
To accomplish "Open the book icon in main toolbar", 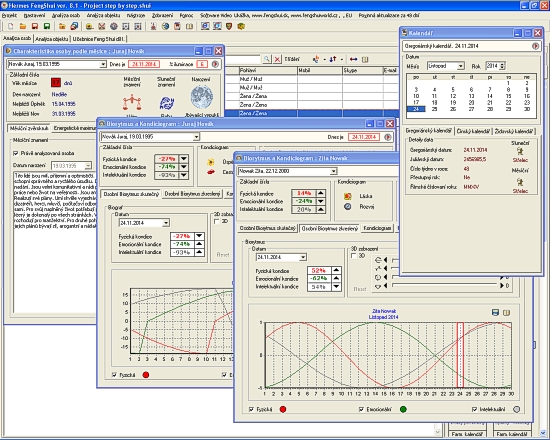I will tap(189, 26).
